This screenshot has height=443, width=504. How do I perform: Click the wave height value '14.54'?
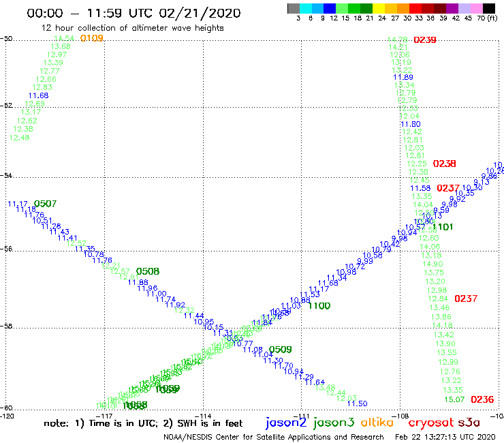click(x=64, y=38)
